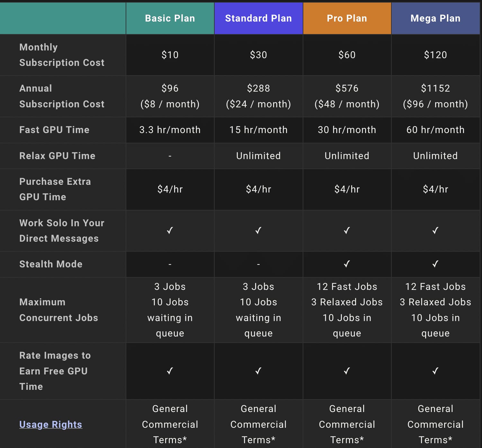Image resolution: width=482 pixels, height=448 pixels.
Task: Click the $576 ($48 / month) annual cell
Action: point(347,96)
